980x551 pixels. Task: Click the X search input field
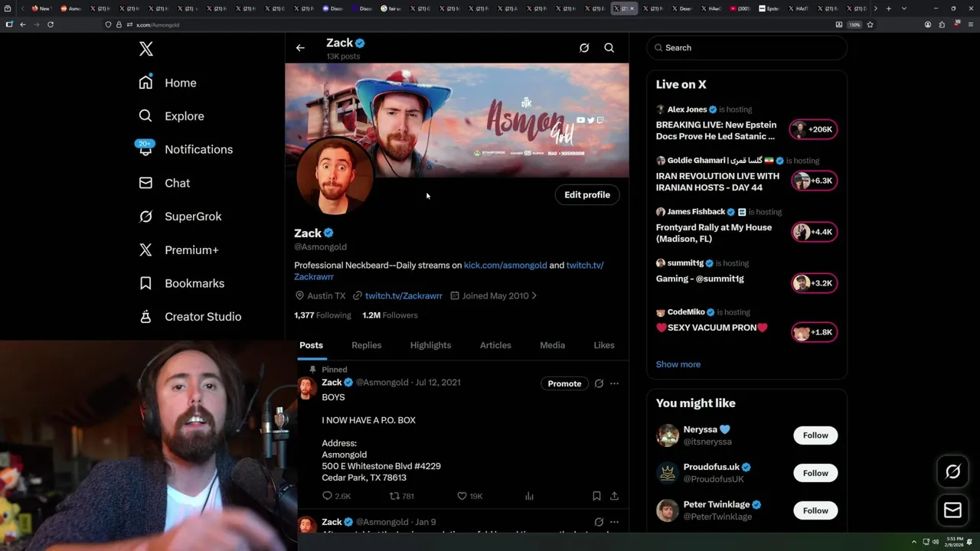(746, 47)
